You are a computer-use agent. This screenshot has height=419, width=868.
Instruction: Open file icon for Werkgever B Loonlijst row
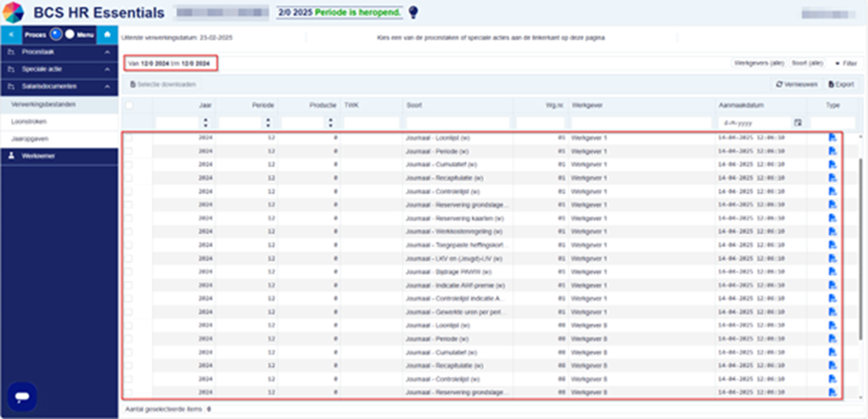point(832,325)
